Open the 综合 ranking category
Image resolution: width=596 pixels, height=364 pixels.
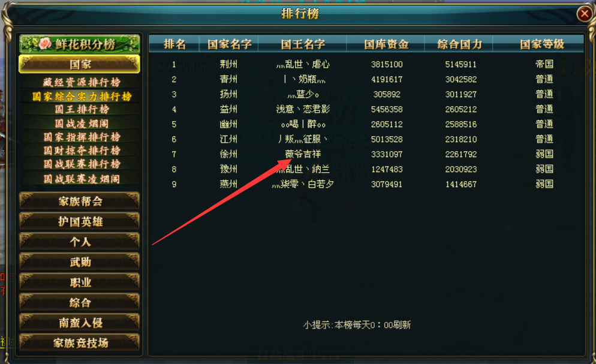tap(80, 302)
